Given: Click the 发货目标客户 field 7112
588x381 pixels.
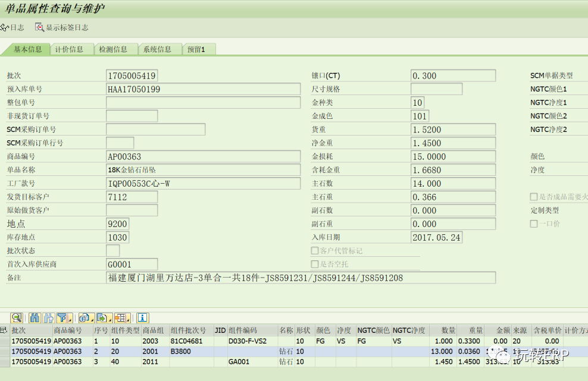Looking at the screenshot, I should point(132,197).
